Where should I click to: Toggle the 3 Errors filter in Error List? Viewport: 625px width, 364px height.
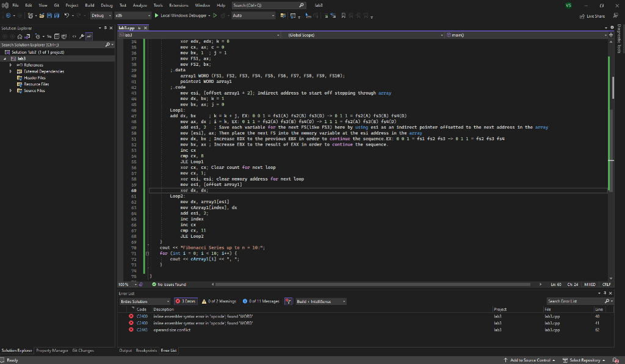click(x=185, y=301)
